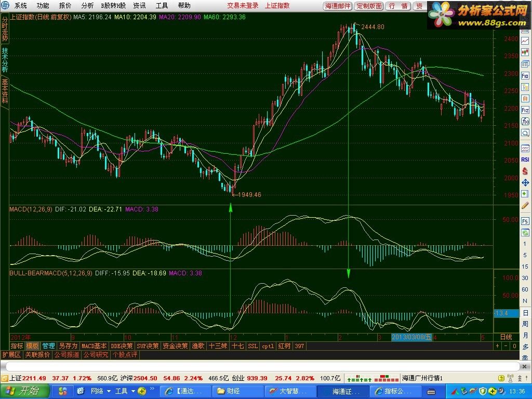Open the 公司报道 tab
This screenshot has width=532, height=399.
(67, 355)
